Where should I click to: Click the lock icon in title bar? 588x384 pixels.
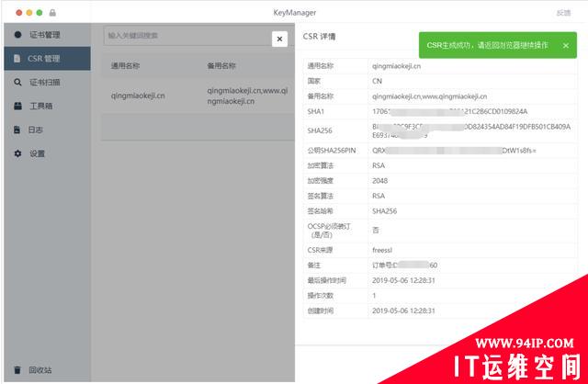tap(52, 13)
